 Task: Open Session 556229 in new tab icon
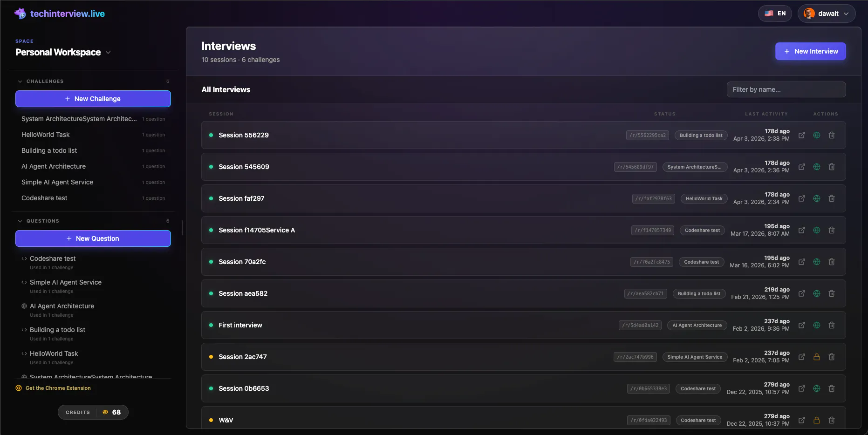[x=802, y=135]
